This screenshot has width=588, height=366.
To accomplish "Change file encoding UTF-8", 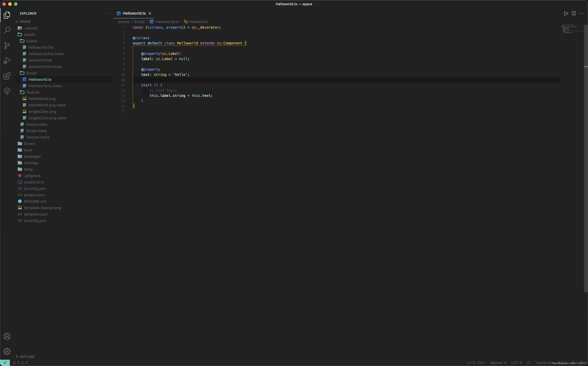I will (516, 363).
